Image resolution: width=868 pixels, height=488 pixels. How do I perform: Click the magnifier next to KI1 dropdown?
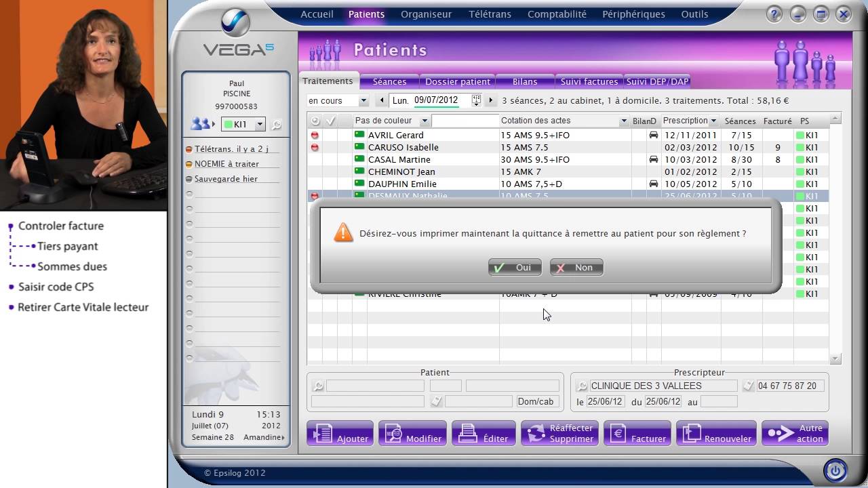276,125
